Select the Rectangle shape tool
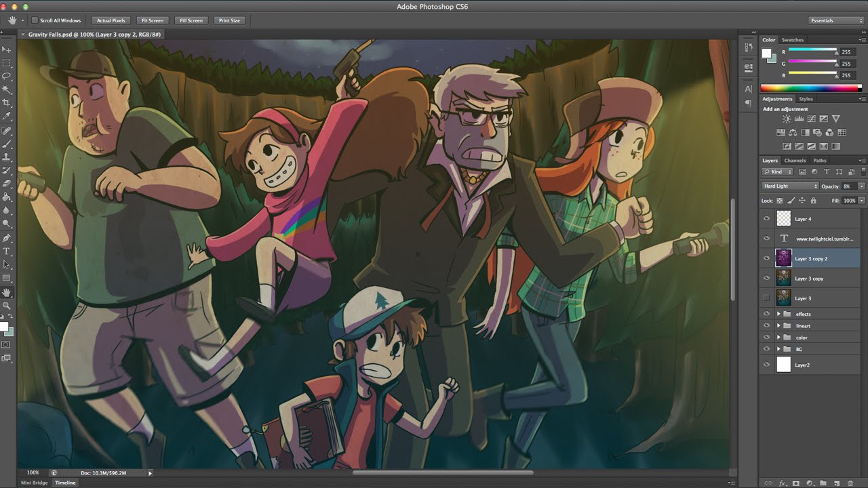Viewport: 868px width, 488px height. (x=7, y=278)
